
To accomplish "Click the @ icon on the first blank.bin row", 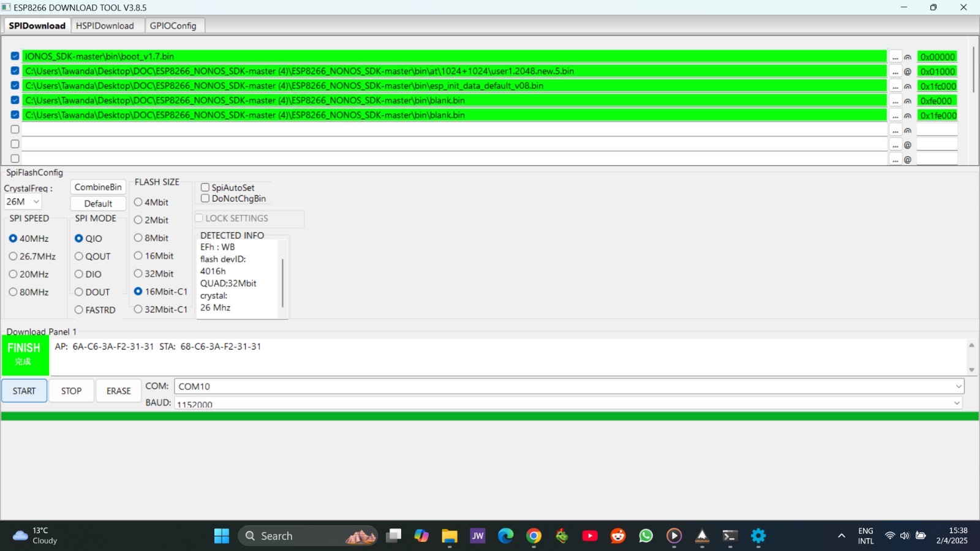I will pos(907,100).
